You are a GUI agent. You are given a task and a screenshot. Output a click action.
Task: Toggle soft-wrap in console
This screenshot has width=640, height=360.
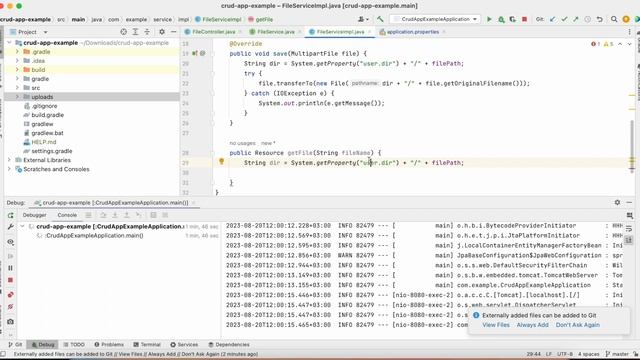coord(629,229)
